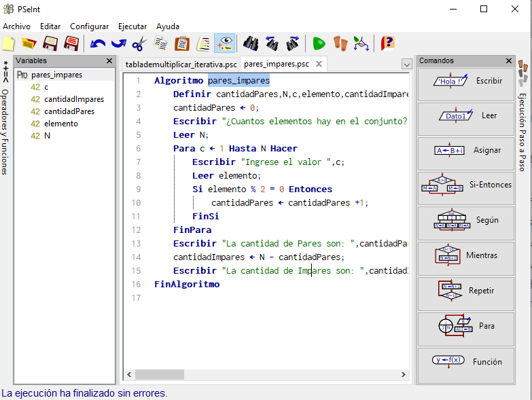This screenshot has width=532, height=400.
Task: Start step-by-step execution footprints icon
Action: (x=340, y=43)
